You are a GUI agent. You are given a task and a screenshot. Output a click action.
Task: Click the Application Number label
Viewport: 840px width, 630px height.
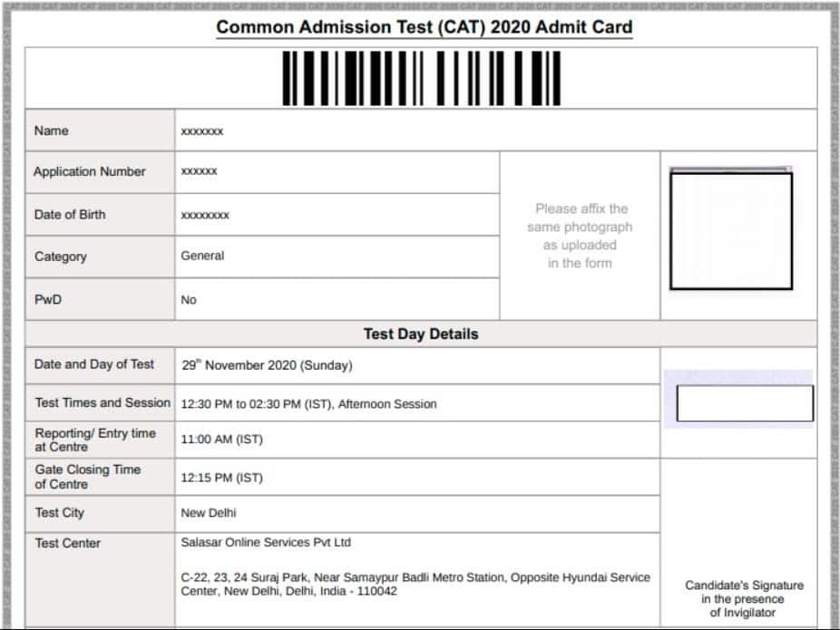point(88,171)
